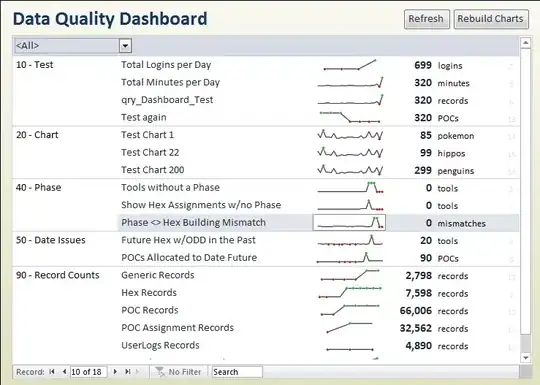Click the value '99' hippos
The height and width of the screenshot is (385, 540).
[x=426, y=153]
